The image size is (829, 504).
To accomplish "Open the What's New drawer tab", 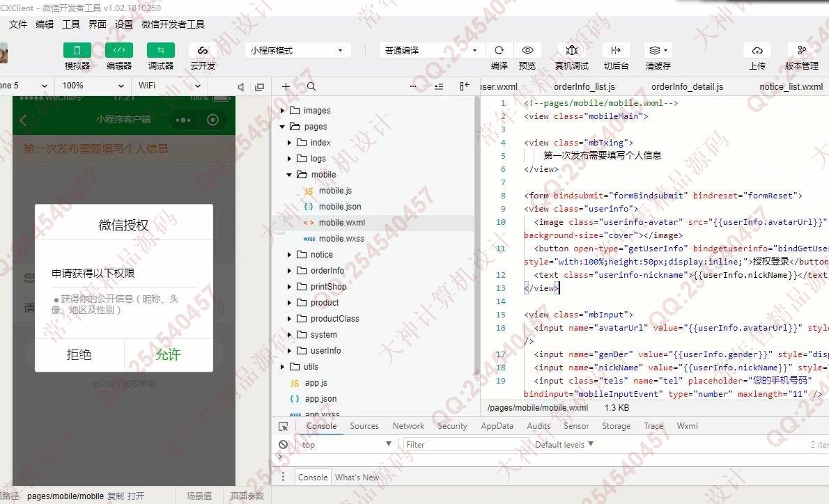I will pos(357,477).
